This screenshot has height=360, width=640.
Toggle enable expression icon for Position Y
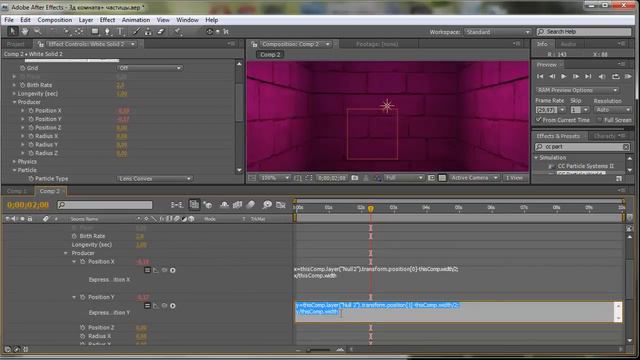(147, 306)
